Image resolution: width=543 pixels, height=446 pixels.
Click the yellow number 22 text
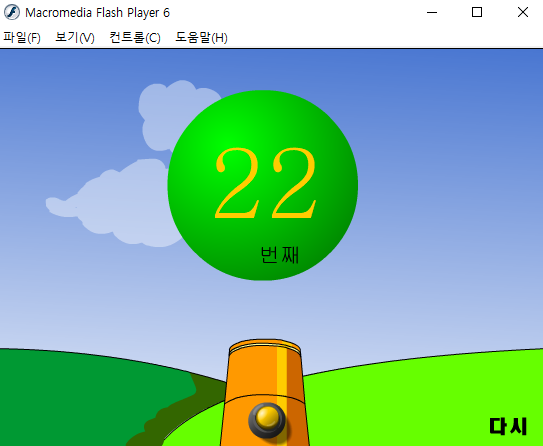click(266, 183)
